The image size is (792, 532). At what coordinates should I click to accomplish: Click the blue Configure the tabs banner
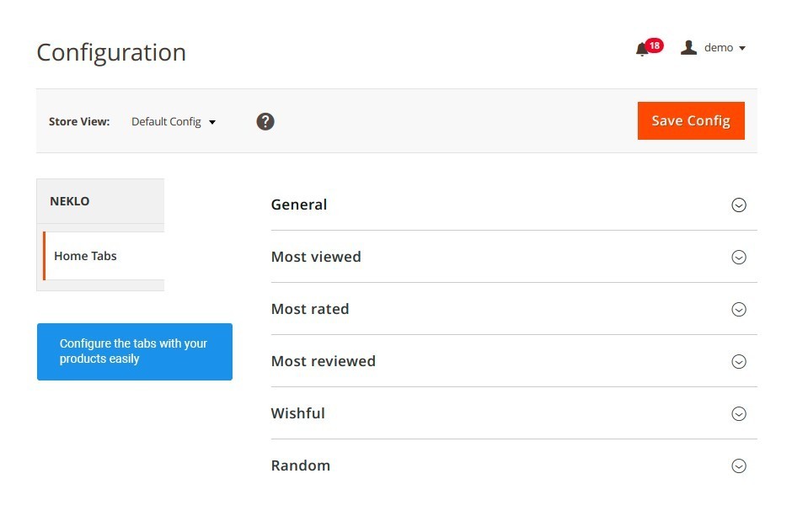point(134,352)
